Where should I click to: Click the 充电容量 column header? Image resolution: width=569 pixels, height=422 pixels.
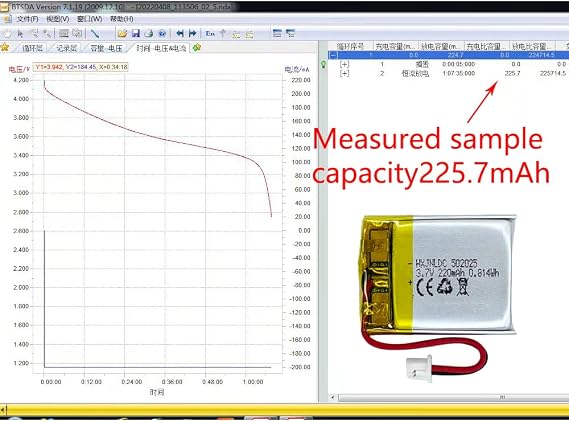point(396,46)
